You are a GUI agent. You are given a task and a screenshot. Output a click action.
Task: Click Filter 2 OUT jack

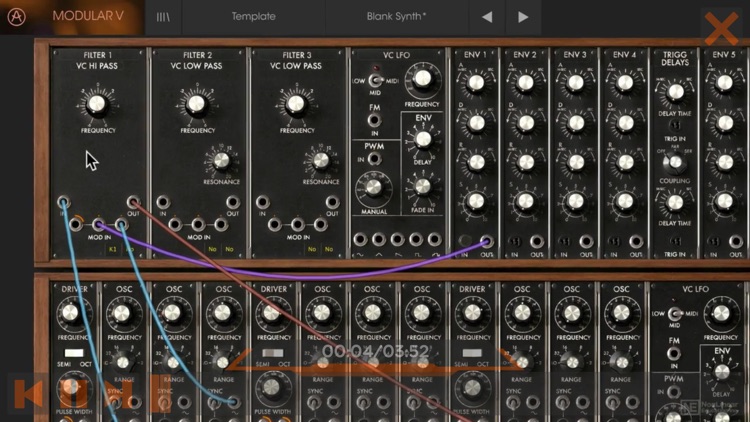[x=233, y=201]
